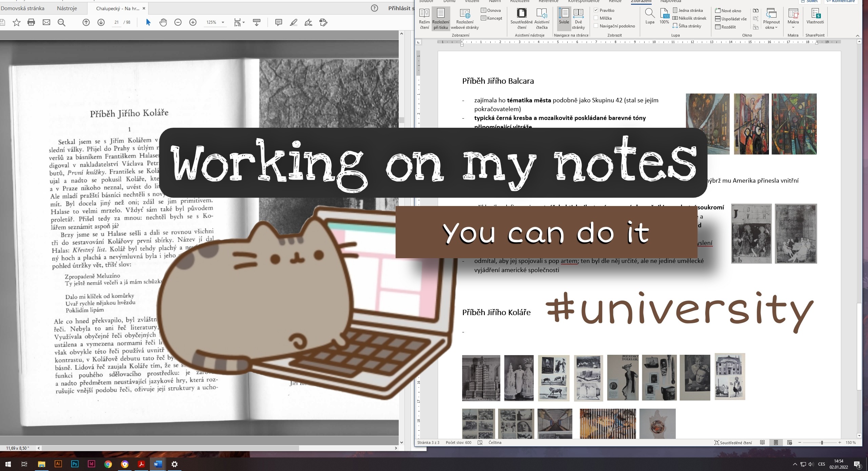Switch to Osnova outline view
The width and height of the screenshot is (868, 471).
coord(491,10)
